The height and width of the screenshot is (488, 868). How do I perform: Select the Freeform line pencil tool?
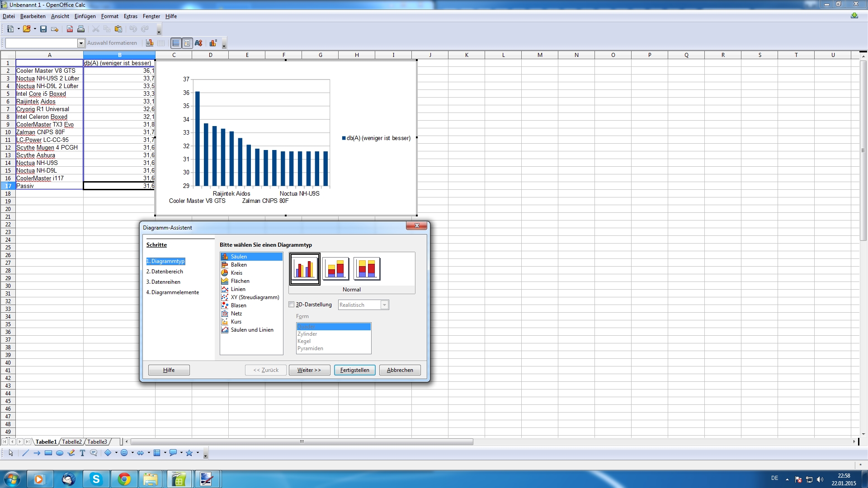[x=71, y=453]
